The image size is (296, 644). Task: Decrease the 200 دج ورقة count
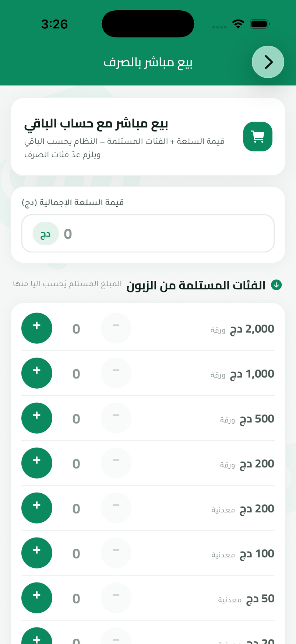click(x=116, y=463)
